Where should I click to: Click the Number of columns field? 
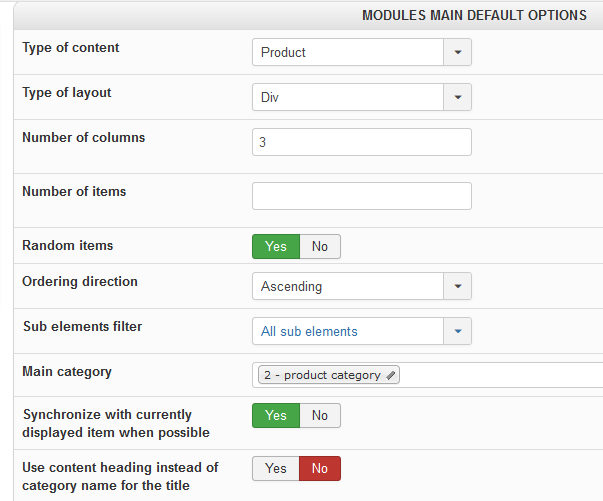[361, 142]
